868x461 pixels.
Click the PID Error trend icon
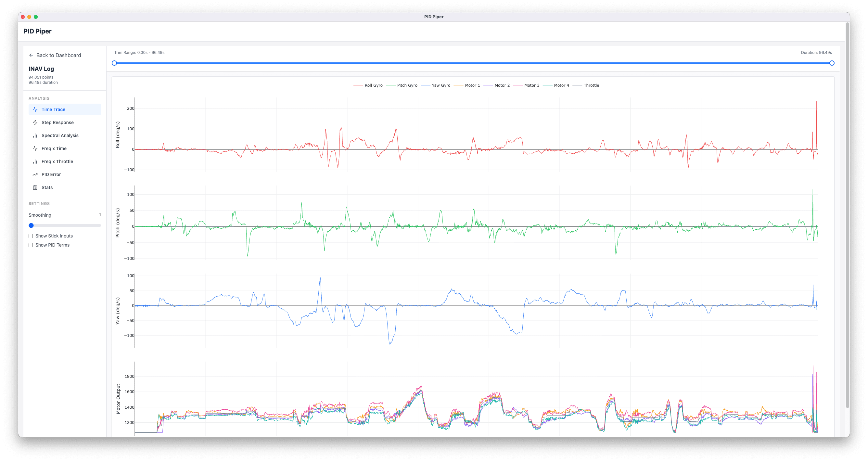point(35,174)
